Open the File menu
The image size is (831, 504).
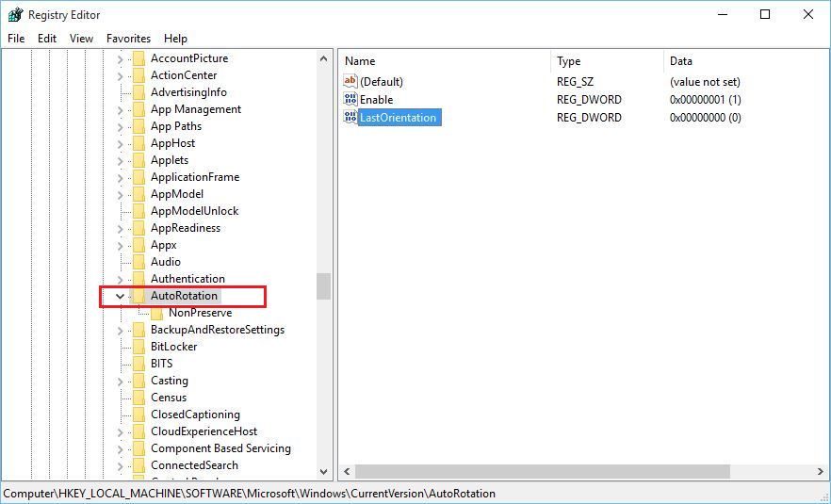(16, 39)
